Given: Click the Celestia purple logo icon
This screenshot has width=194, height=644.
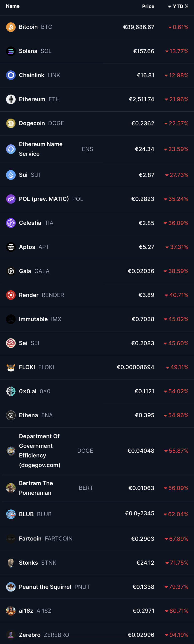Looking at the screenshot, I should coord(11,223).
